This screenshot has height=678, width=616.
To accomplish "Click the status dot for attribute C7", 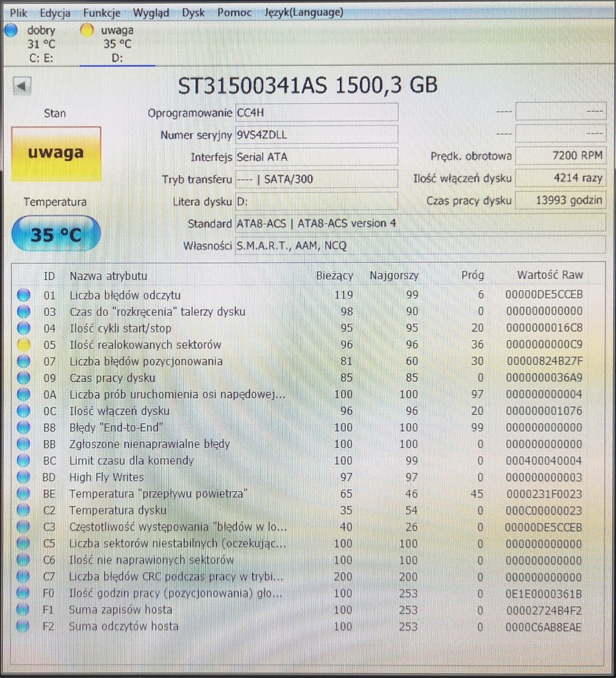I will click(x=23, y=577).
